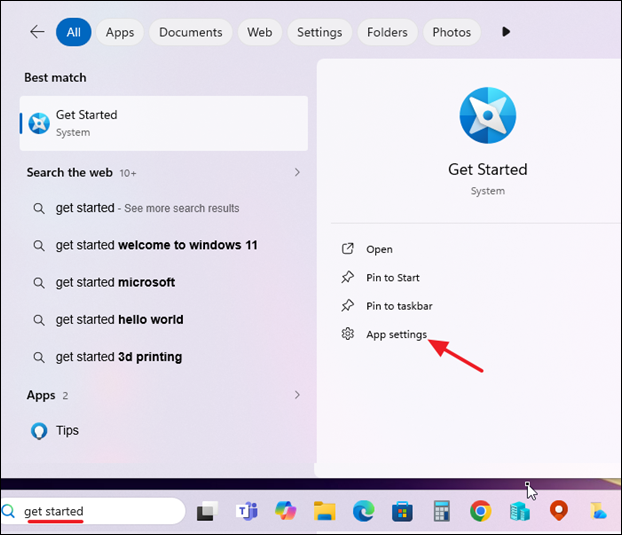Click the Search the web heading
This screenshot has width=622, height=535.
click(70, 173)
